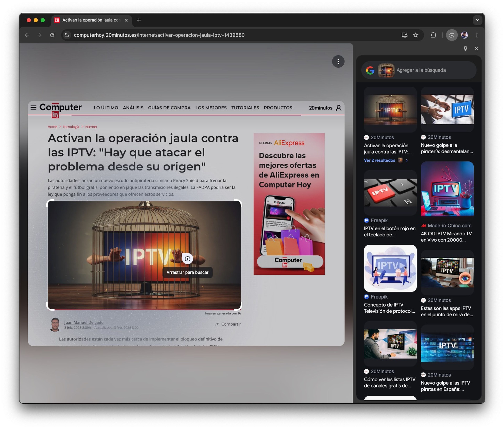Screen dimensions: 504x429
Task: Click 4K Ott IPTV Mirando TV title
Action: (x=446, y=237)
